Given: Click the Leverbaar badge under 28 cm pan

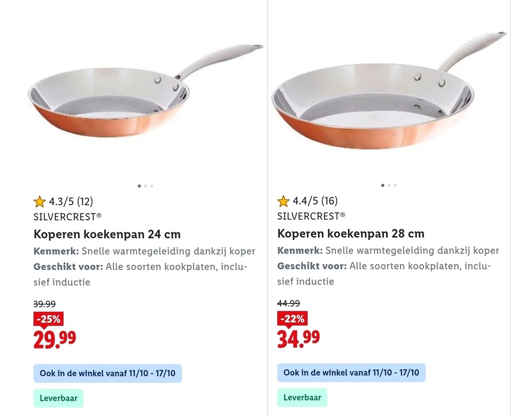Looking at the screenshot, I should (302, 398).
